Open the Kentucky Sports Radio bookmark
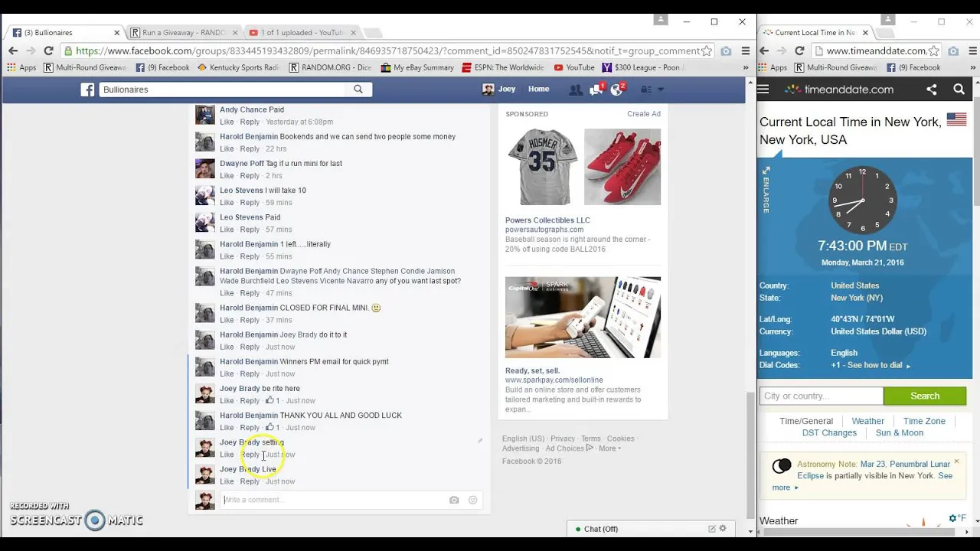This screenshot has width=980, height=551. [239, 67]
